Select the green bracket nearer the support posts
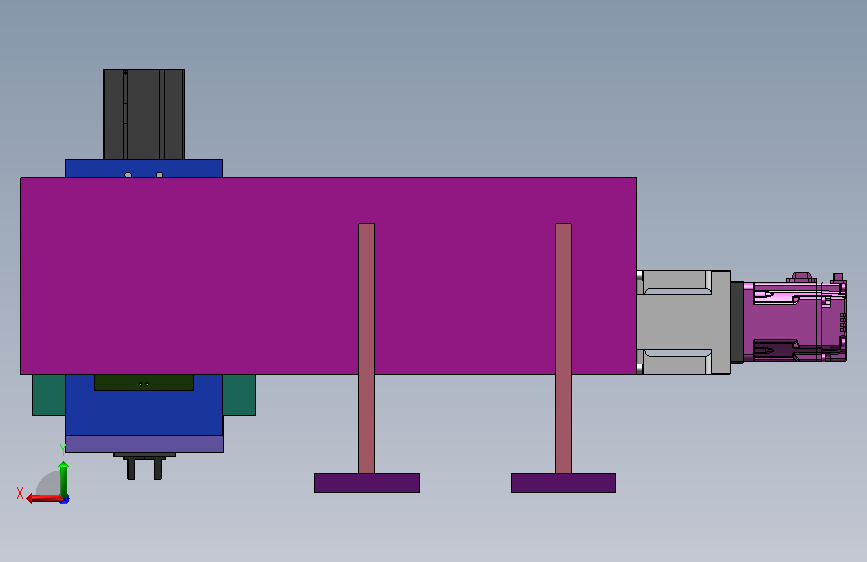The height and width of the screenshot is (562, 867). (239, 395)
